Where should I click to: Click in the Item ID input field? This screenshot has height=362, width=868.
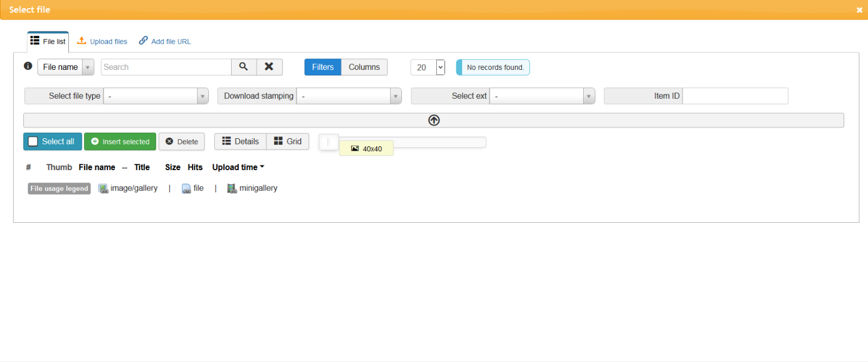735,96
